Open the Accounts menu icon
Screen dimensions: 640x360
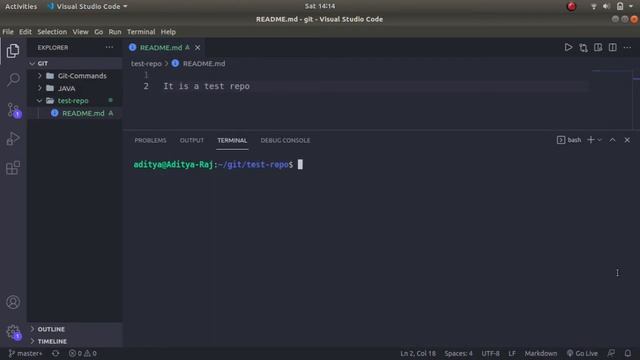pos(13,302)
